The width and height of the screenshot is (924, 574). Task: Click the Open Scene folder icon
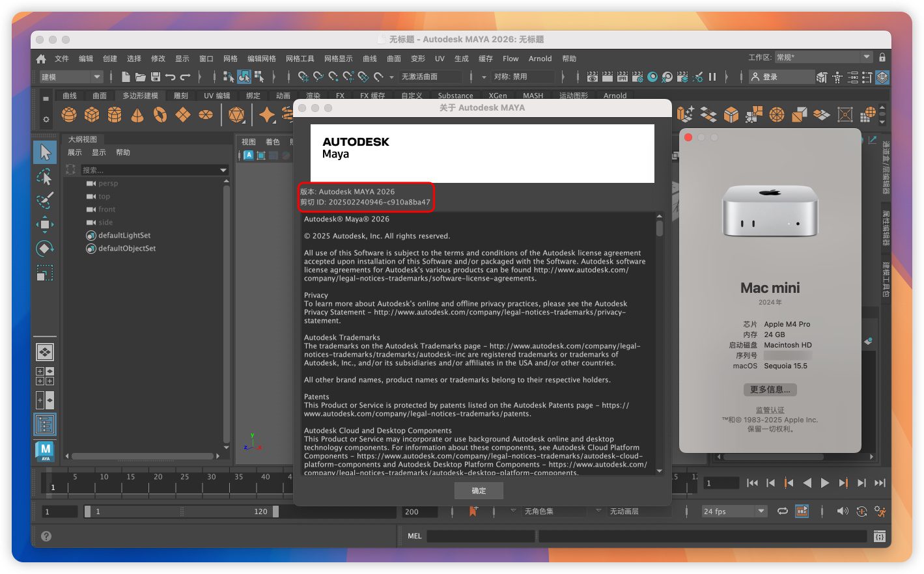(x=140, y=77)
